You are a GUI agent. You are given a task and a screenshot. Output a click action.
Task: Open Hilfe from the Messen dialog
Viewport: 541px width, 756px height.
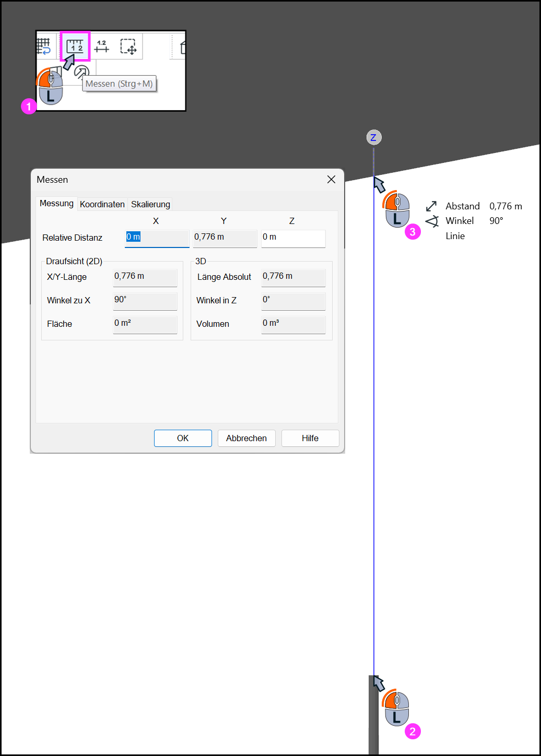pyautogui.click(x=310, y=438)
